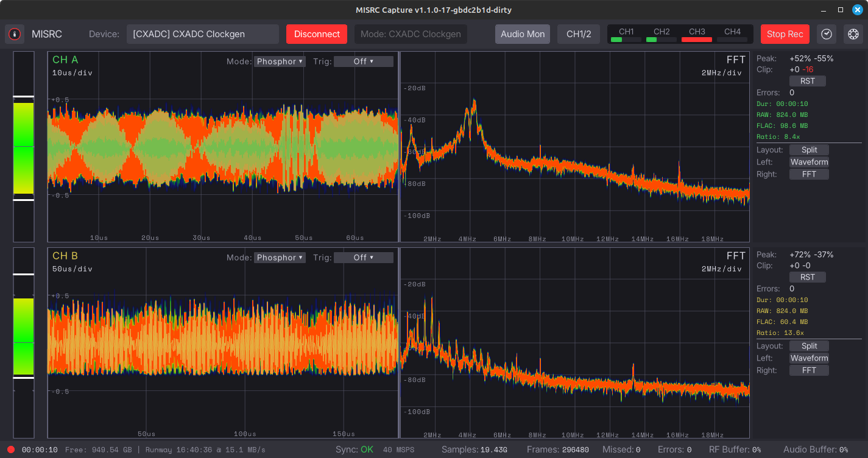Viewport: 868px width, 458px height.
Task: Click the CH B vertical level meter
Action: pyautogui.click(x=24, y=343)
